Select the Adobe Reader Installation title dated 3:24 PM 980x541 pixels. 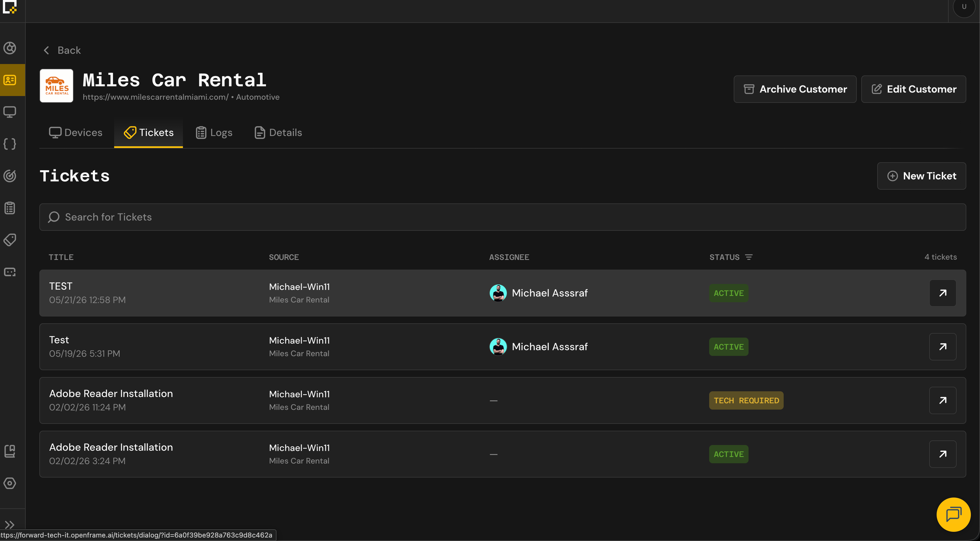pos(111,447)
